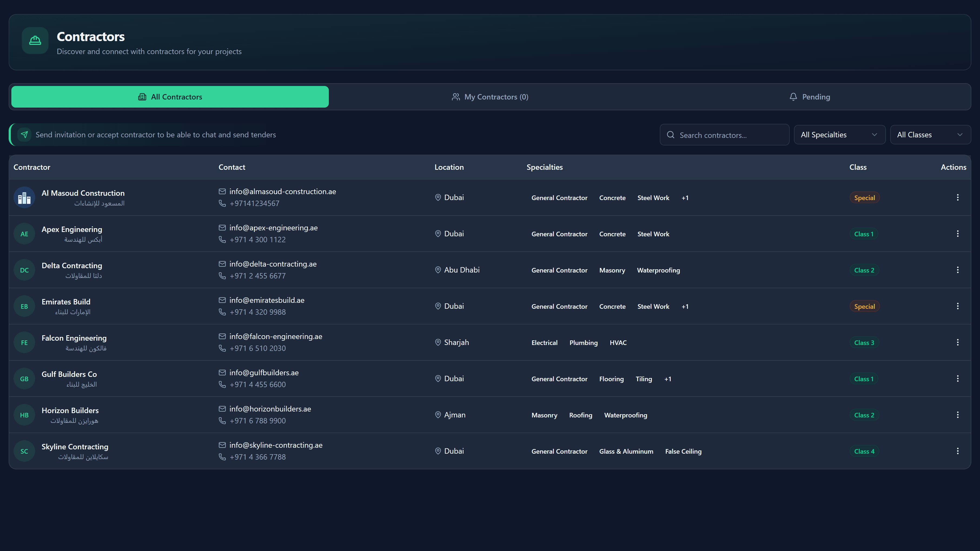Click the Location column header
980x551 pixels.
click(449, 167)
